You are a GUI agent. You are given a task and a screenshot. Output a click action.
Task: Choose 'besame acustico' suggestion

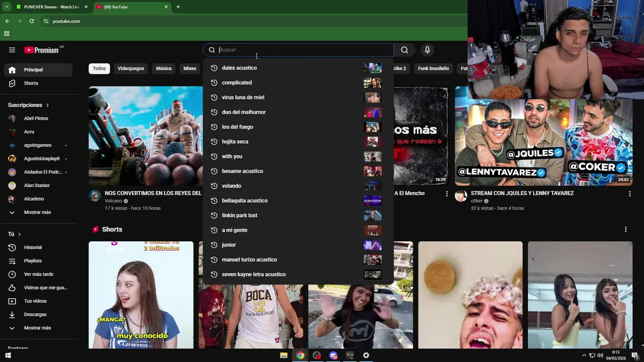[x=298, y=171]
